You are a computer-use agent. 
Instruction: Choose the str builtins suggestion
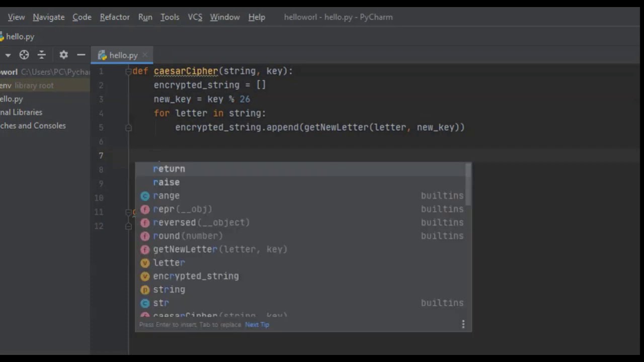coord(300,303)
